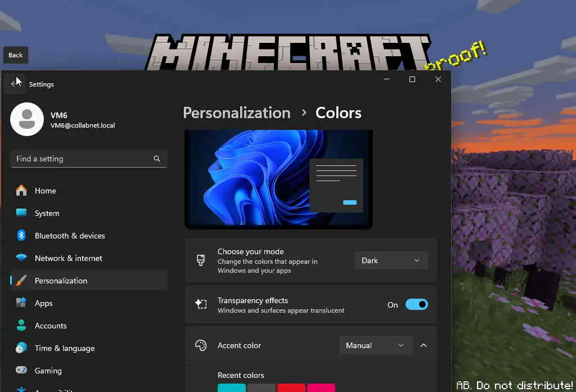Click the Time & language globe icon
Viewport: 576px width, 392px height.
click(21, 348)
